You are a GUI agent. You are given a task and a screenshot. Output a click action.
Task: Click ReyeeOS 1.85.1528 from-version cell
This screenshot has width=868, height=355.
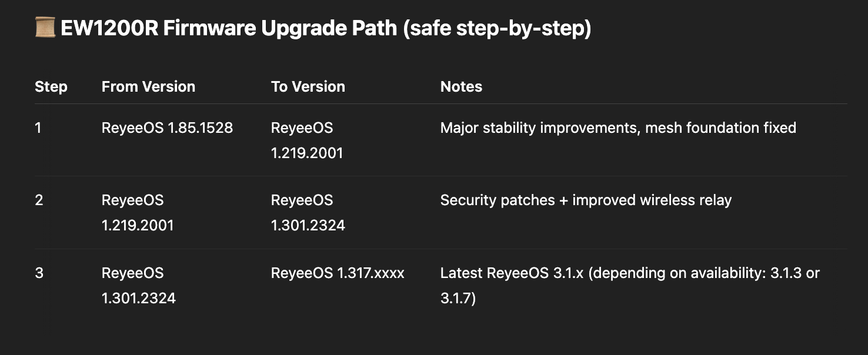(168, 128)
